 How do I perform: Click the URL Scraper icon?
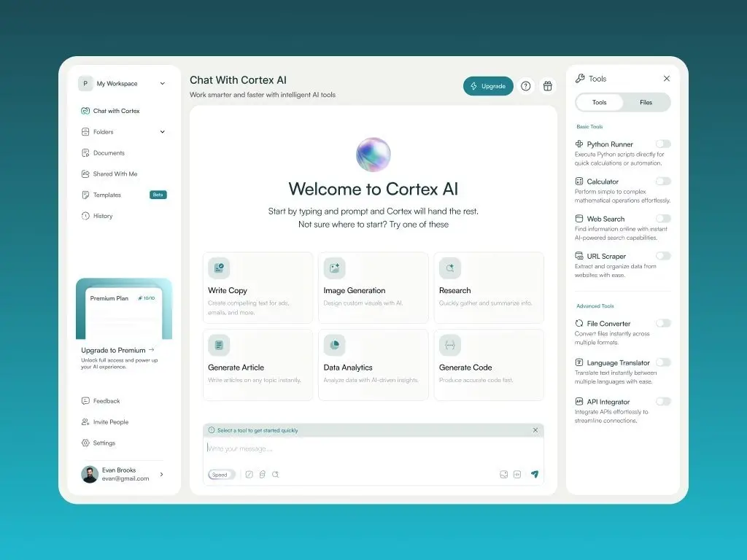point(579,256)
